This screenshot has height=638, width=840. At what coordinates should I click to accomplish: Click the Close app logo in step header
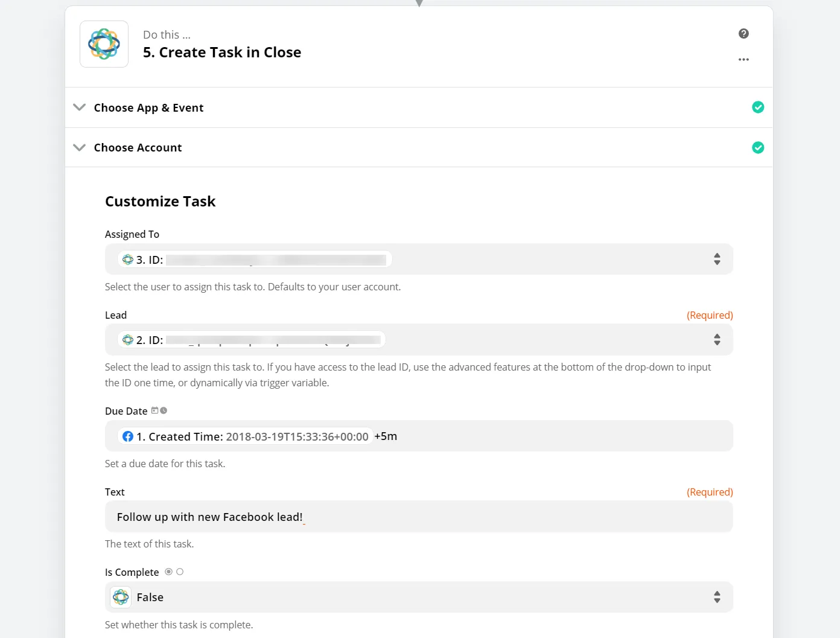(x=104, y=44)
